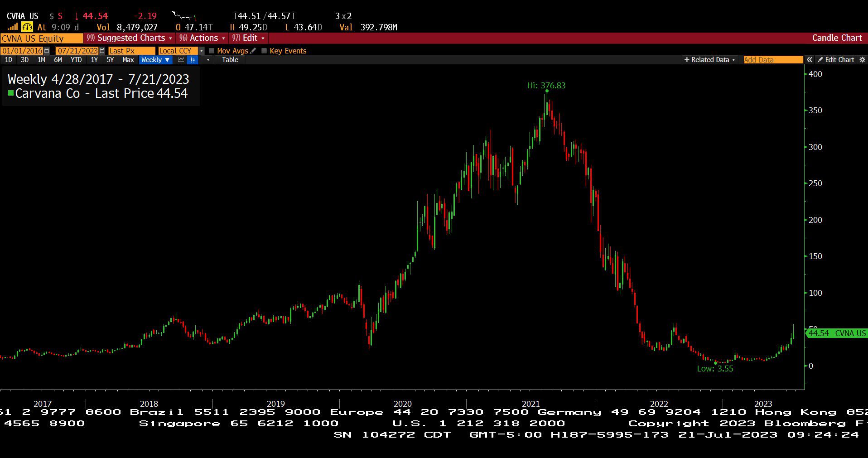
Task: Click the end date field 07/21/2023
Action: pyautogui.click(x=77, y=51)
